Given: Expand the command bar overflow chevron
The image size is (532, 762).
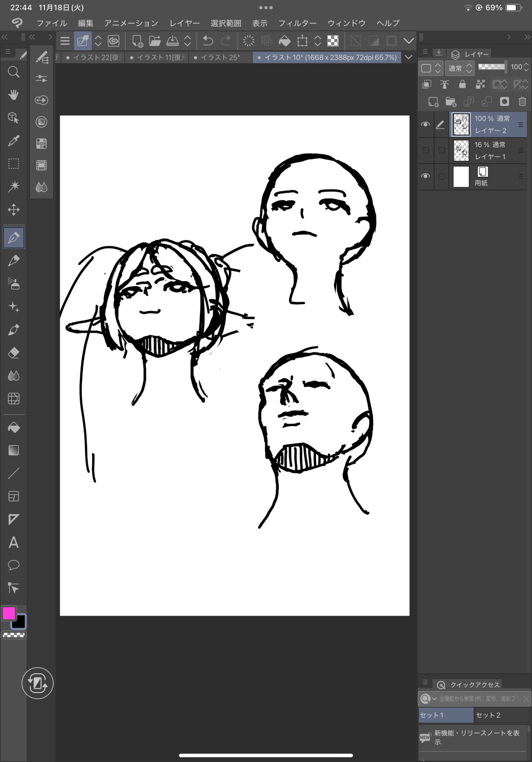Looking at the screenshot, I should point(409,41).
